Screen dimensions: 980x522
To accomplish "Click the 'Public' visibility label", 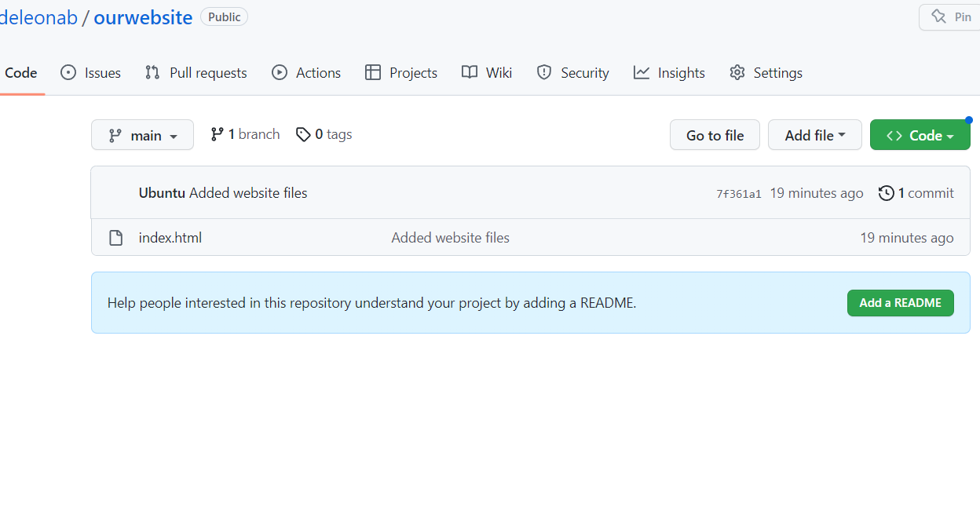I will 225,16.
